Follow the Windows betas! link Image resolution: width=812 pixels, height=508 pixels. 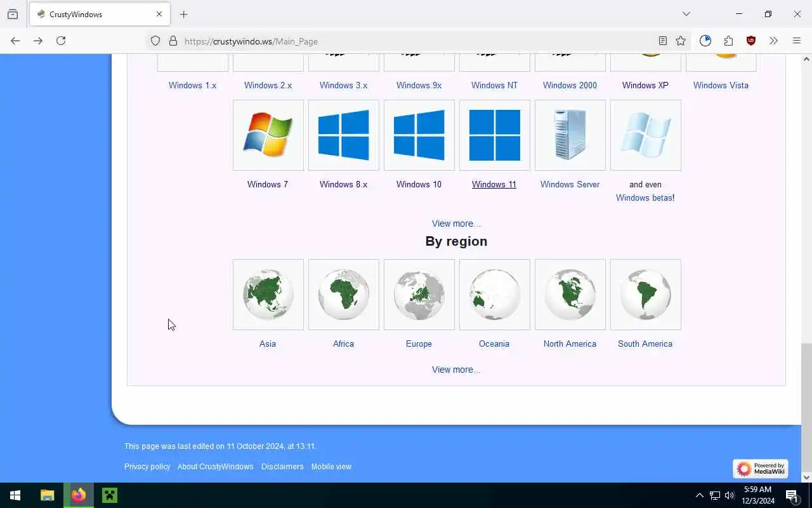tap(645, 197)
